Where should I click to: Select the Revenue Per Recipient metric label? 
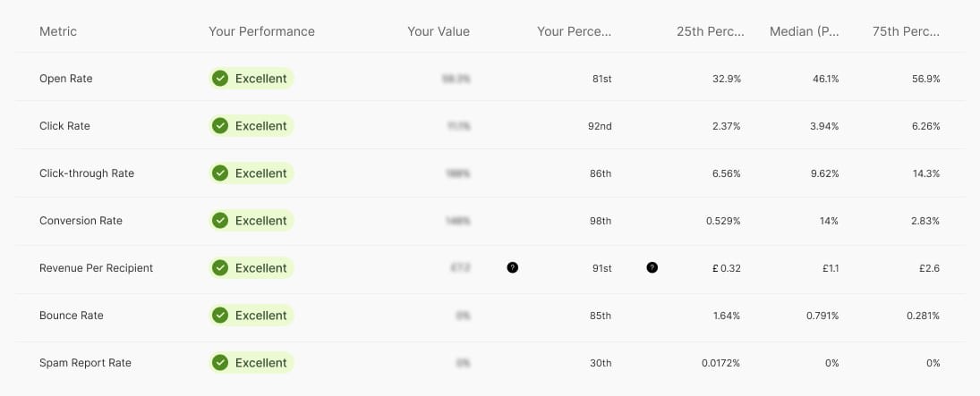97,268
